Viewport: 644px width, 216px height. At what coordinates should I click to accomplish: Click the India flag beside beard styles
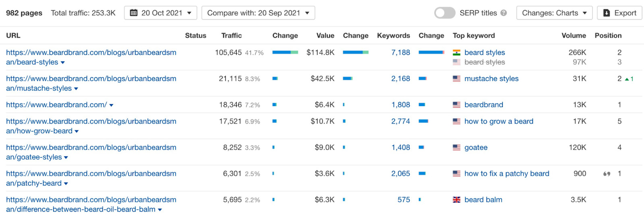[x=456, y=52]
